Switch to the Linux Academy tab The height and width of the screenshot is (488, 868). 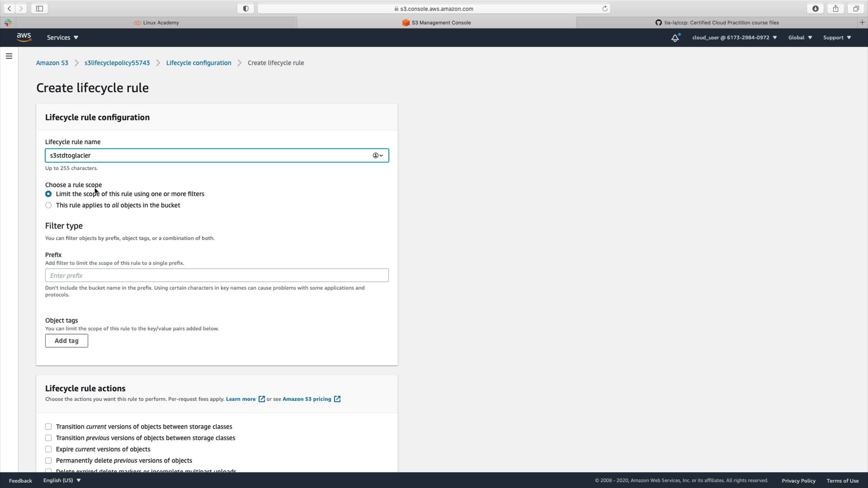(x=156, y=22)
